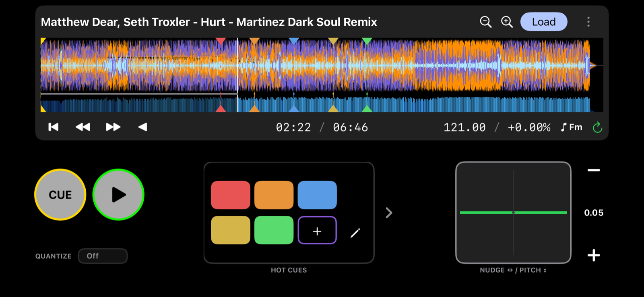Click the green sync reset icon

pyautogui.click(x=598, y=127)
